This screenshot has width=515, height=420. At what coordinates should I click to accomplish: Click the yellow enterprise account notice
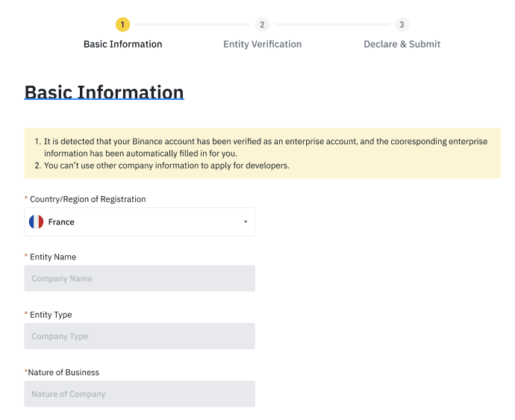(263, 154)
